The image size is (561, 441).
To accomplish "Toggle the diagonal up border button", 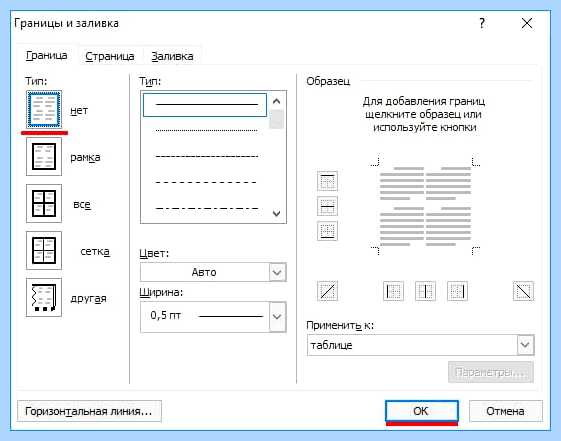I will [x=327, y=291].
